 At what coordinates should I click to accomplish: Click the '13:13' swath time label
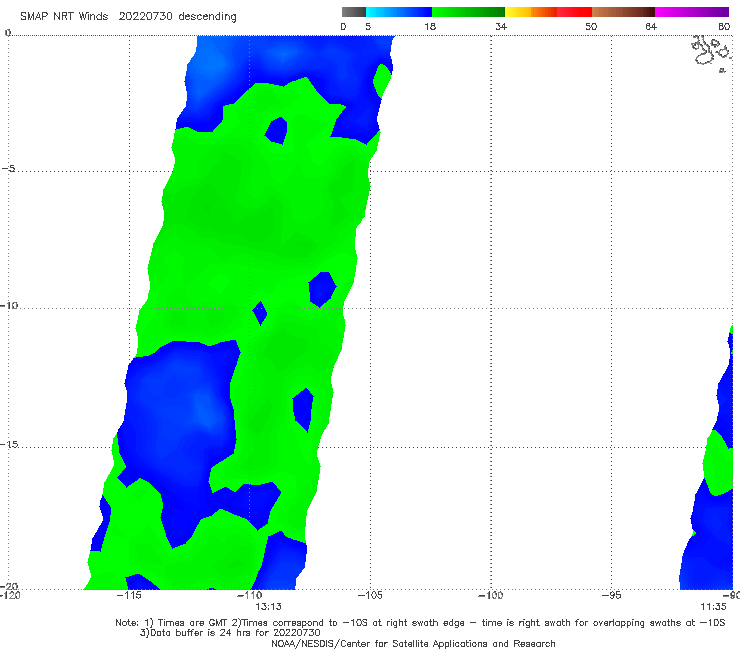coord(269,607)
